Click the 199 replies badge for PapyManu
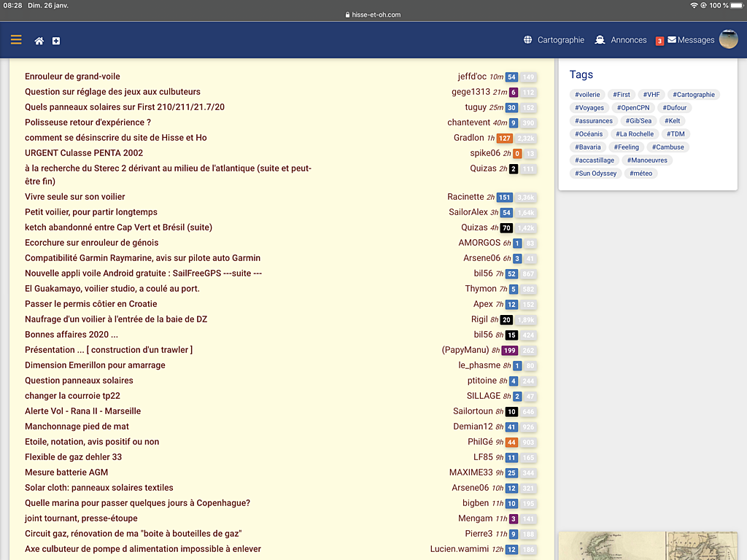Image resolution: width=747 pixels, height=560 pixels. click(x=509, y=351)
